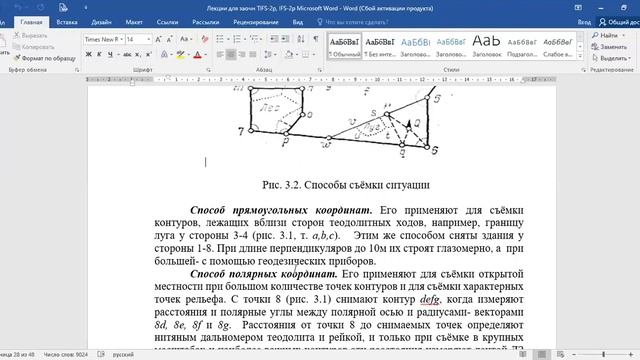This screenshot has width=640, height=360.
Task: Click the line spacing icon
Action: 268,54
